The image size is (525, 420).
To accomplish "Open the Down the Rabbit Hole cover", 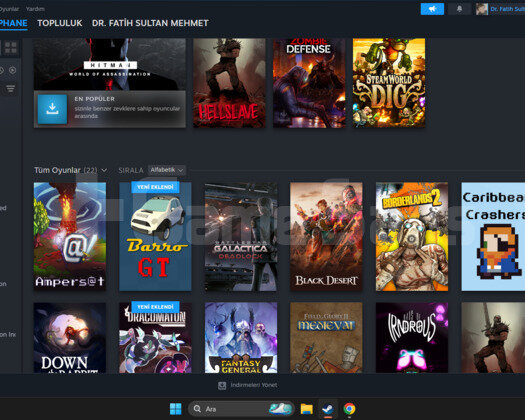I will (70, 338).
